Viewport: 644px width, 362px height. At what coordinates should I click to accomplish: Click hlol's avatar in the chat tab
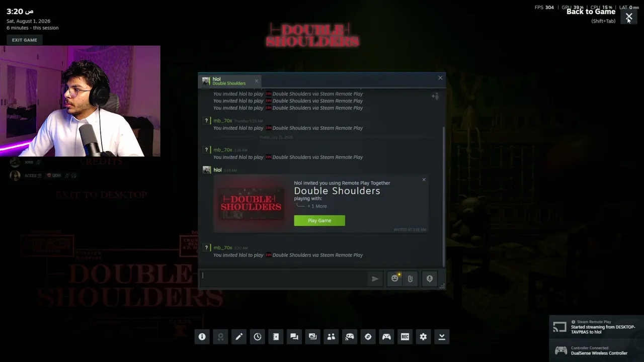pos(206,81)
